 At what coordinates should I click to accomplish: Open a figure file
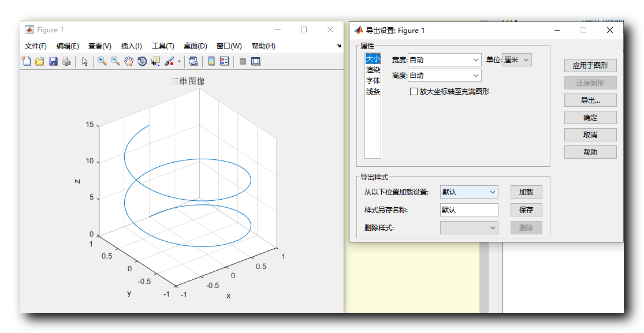[x=40, y=61]
